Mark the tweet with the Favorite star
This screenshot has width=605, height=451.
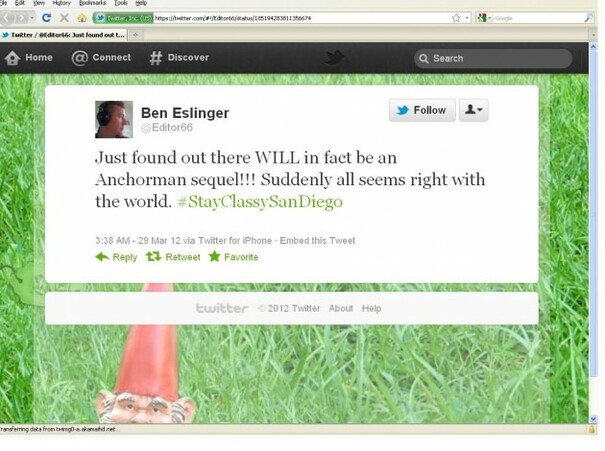click(215, 257)
